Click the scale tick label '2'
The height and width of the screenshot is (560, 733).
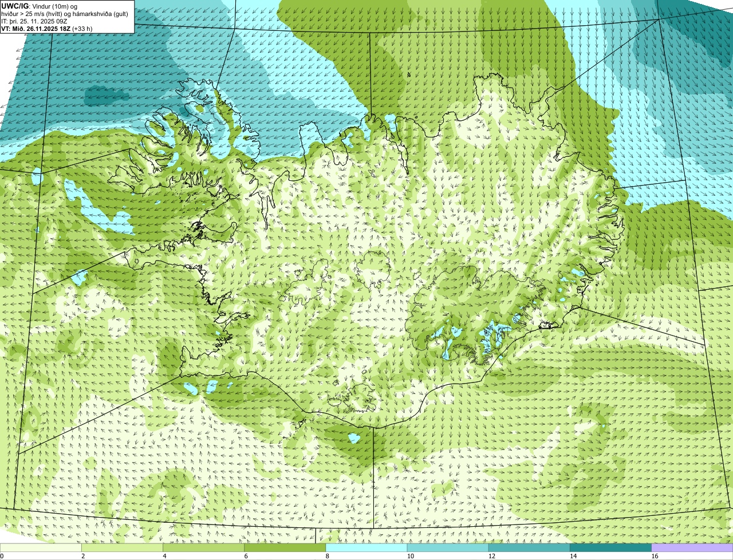click(83, 556)
